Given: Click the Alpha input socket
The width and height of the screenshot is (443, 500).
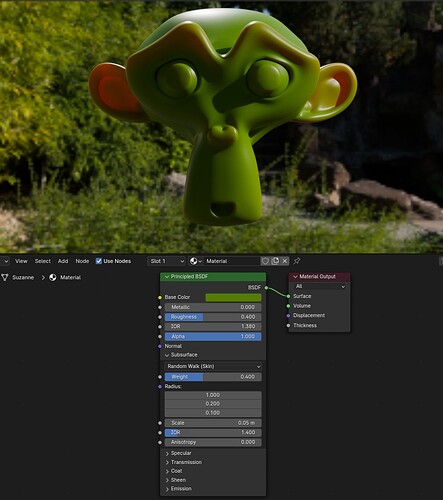Looking at the screenshot, I should (160, 336).
